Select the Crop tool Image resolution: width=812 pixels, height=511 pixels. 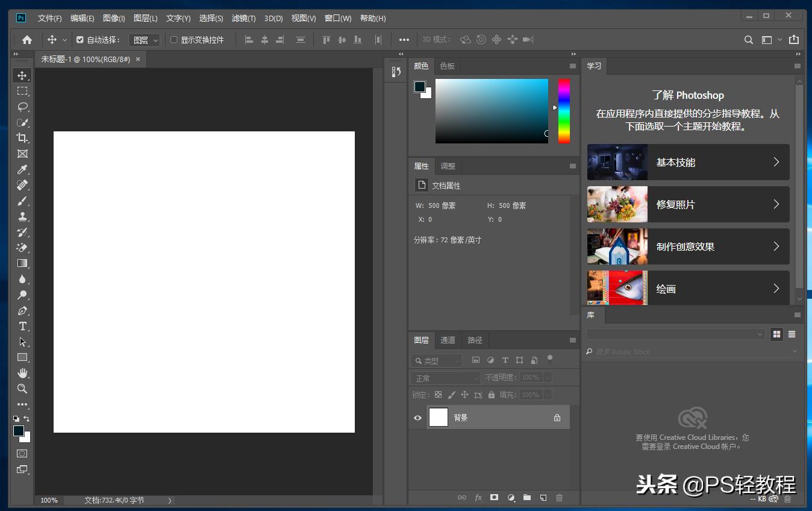tap(22, 138)
